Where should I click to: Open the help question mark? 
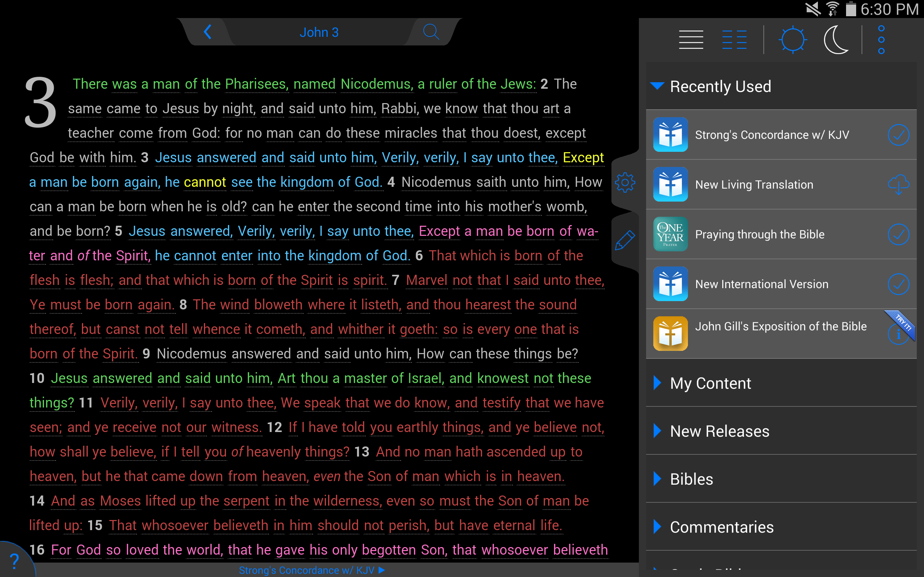(x=14, y=560)
